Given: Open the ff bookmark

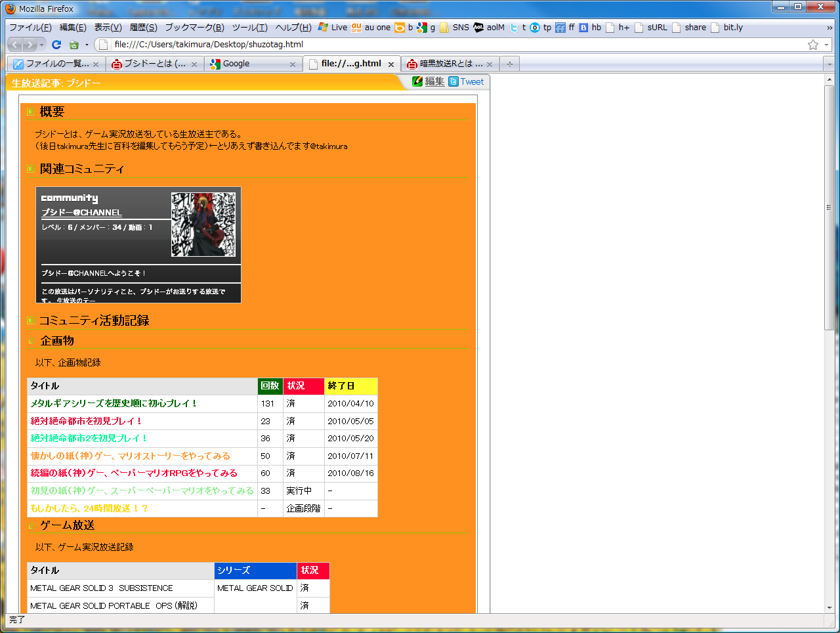Looking at the screenshot, I should tap(565, 28).
